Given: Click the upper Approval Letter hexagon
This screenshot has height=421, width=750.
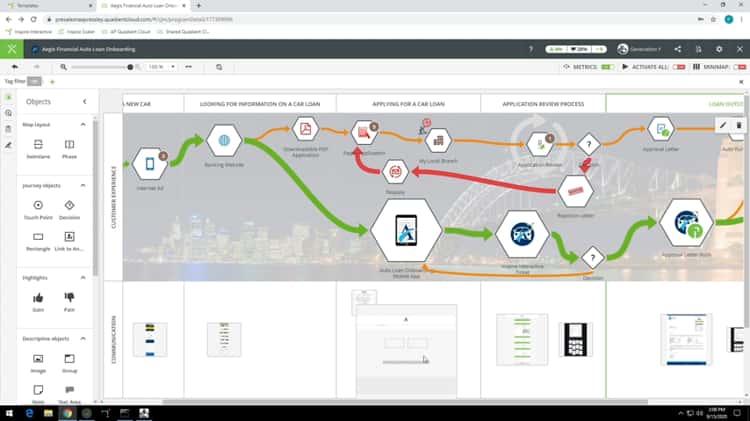Looking at the screenshot, I should 661,129.
